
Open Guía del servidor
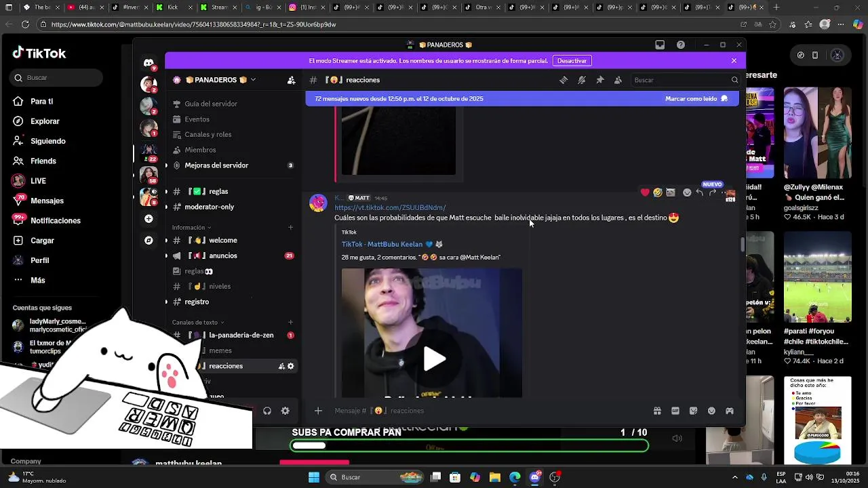coord(231,104)
